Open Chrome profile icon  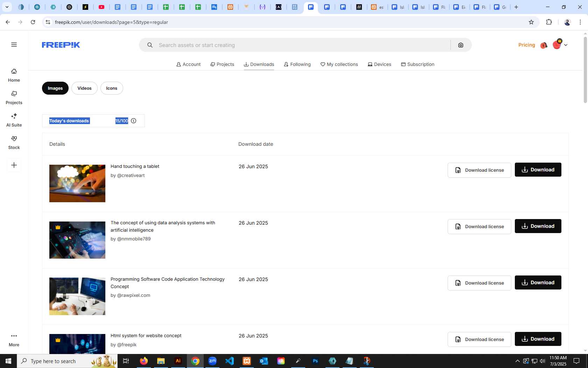567,22
